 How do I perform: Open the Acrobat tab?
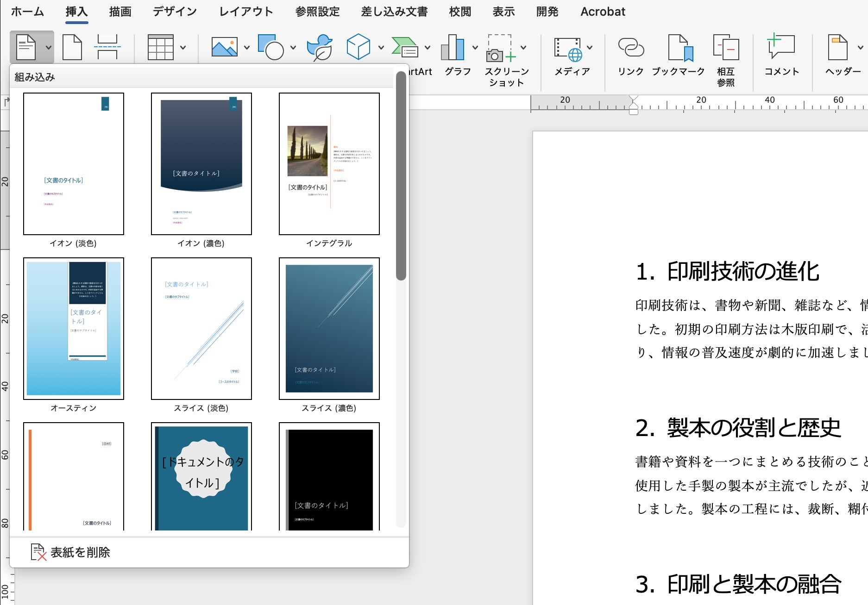click(x=603, y=12)
